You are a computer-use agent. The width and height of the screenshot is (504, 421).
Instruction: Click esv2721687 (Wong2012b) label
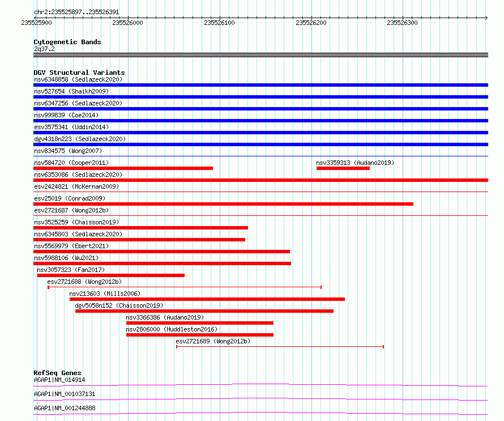[71, 210]
